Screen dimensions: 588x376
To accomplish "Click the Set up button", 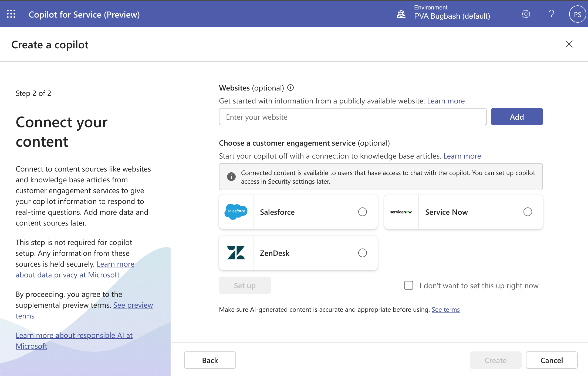I will [245, 285].
